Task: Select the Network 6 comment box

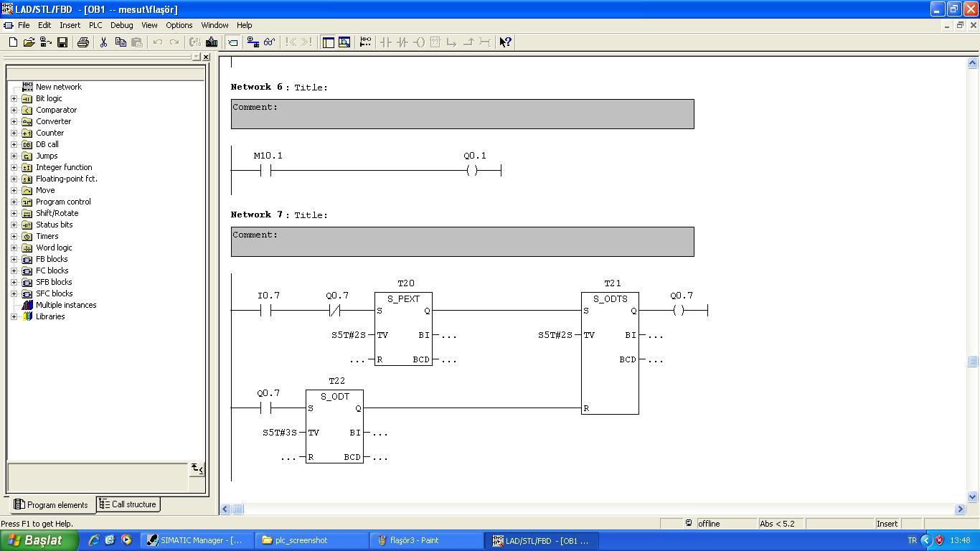Action: [x=462, y=114]
